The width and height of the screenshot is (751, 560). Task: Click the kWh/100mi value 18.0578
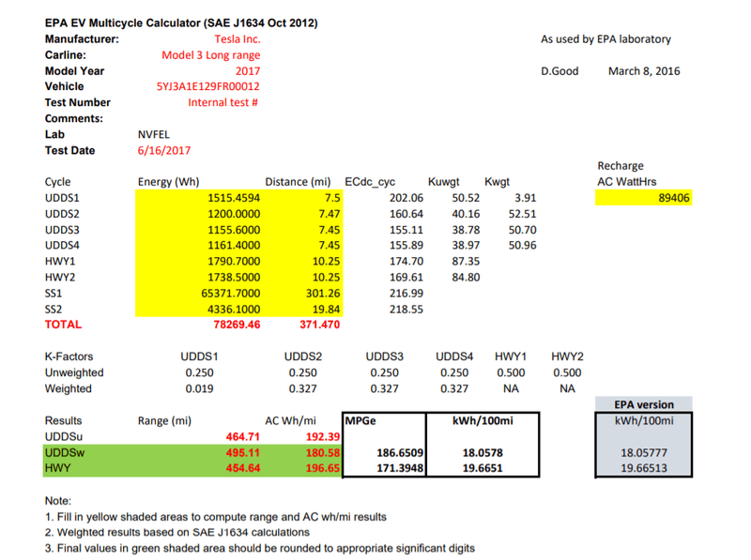(483, 453)
